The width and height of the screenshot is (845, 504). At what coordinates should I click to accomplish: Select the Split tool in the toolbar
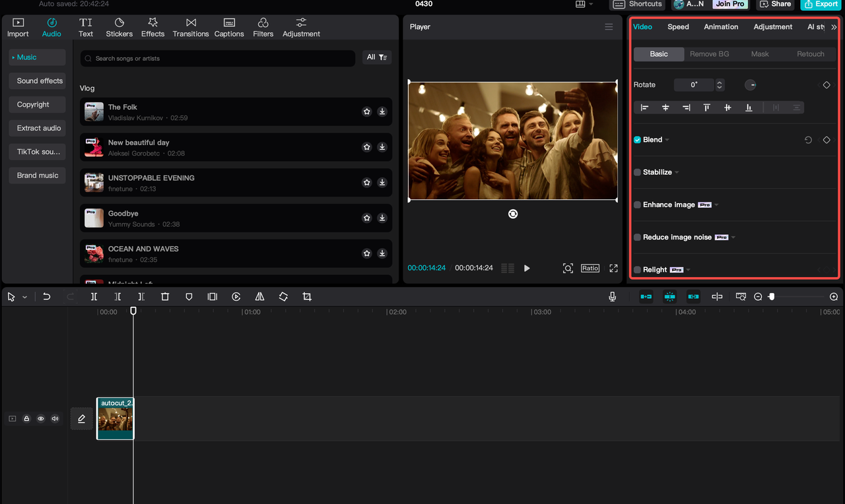pyautogui.click(x=94, y=296)
